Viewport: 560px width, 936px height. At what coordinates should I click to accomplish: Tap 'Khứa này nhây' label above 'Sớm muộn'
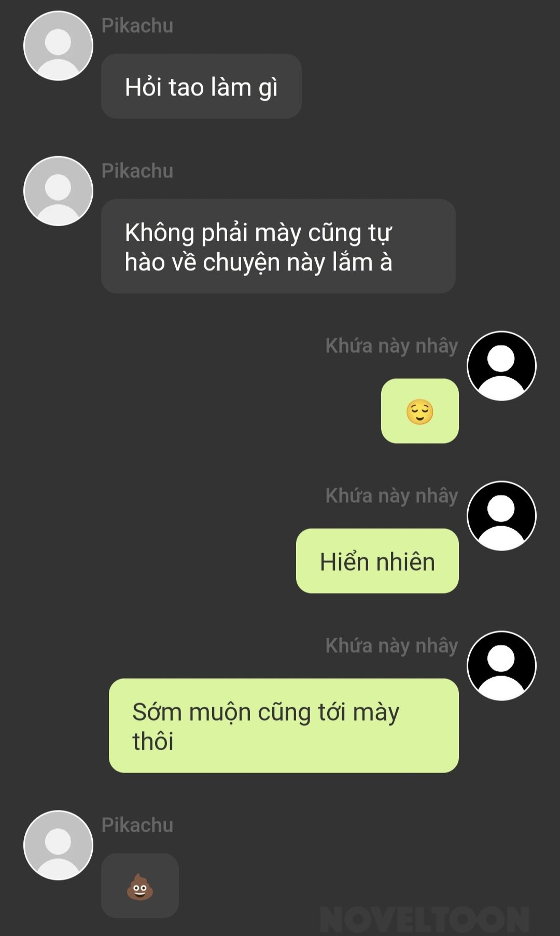click(x=391, y=646)
